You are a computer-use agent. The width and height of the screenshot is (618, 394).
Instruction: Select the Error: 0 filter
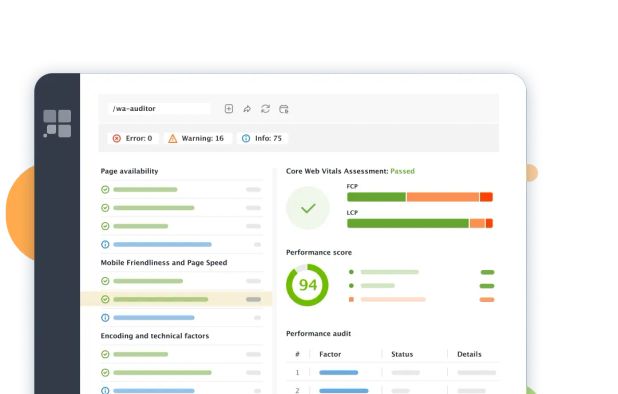pyautogui.click(x=133, y=138)
